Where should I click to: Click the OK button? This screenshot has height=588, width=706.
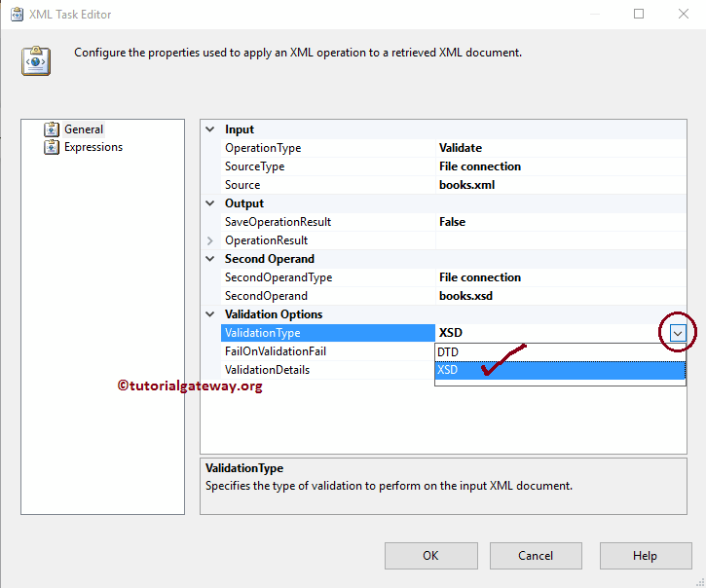click(430, 556)
